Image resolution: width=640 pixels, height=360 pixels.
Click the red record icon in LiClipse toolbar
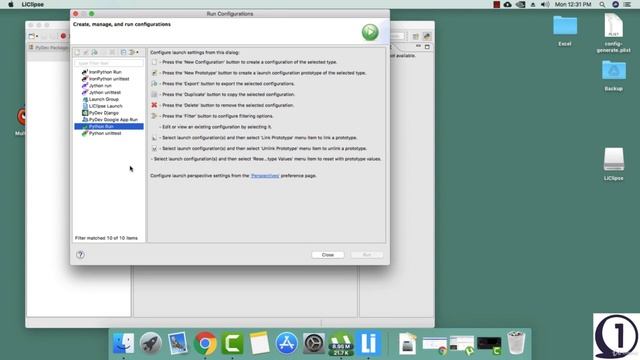(x=63, y=36)
